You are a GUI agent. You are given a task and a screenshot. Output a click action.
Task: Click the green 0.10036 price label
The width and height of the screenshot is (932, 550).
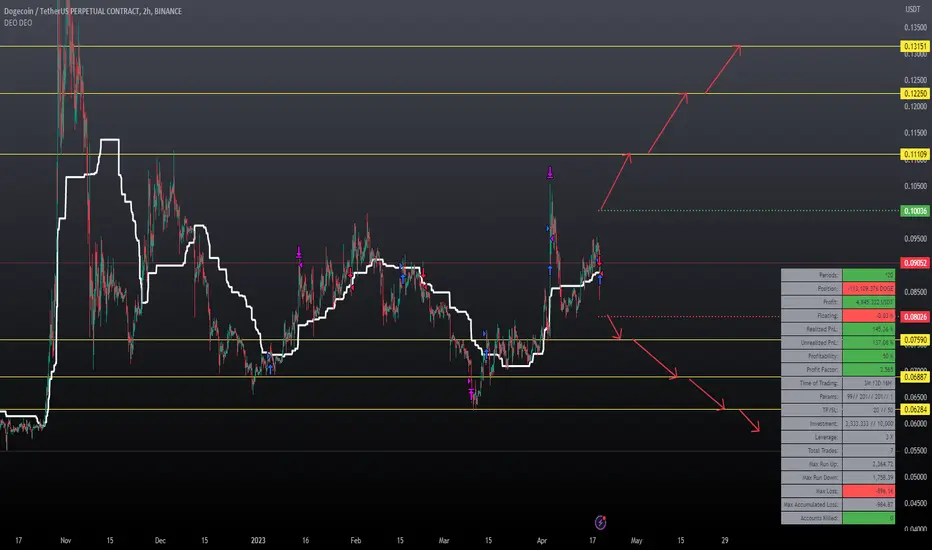coord(915,211)
